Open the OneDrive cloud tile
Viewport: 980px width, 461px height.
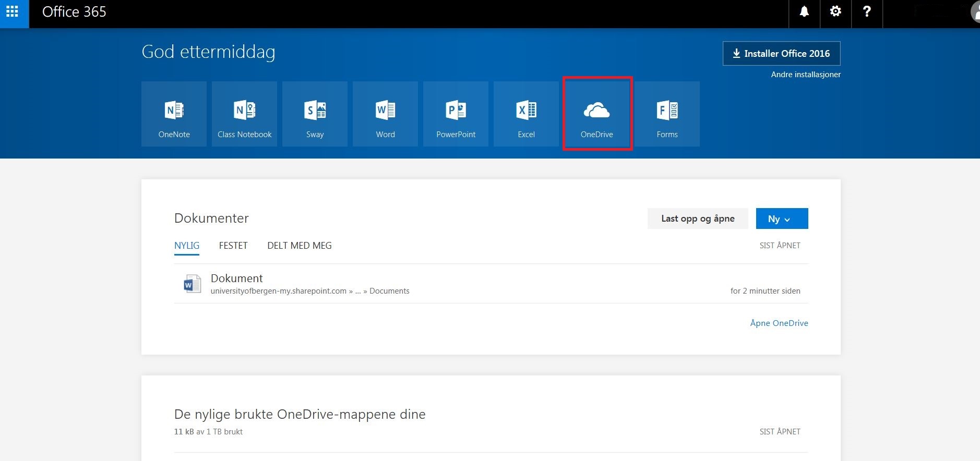coord(597,114)
